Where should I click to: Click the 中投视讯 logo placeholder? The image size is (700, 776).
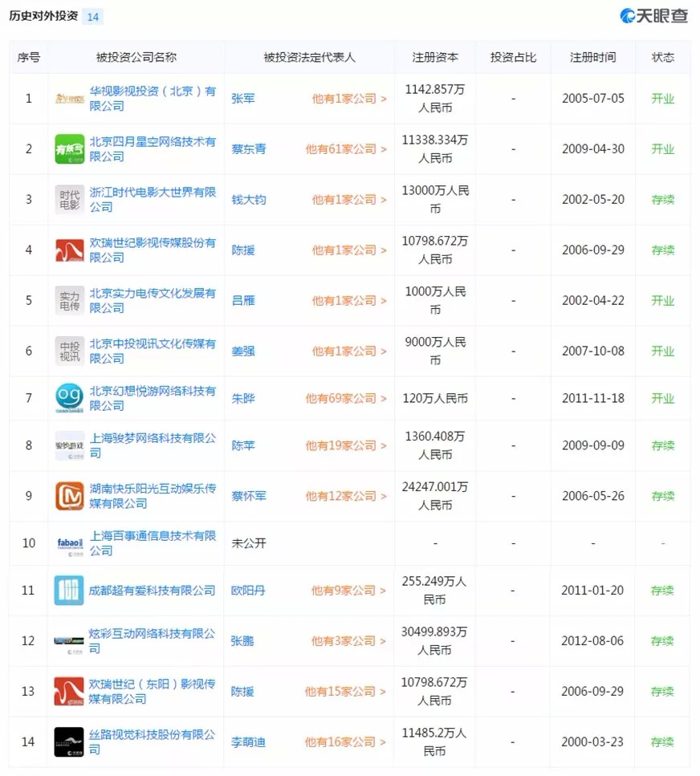[x=69, y=351]
